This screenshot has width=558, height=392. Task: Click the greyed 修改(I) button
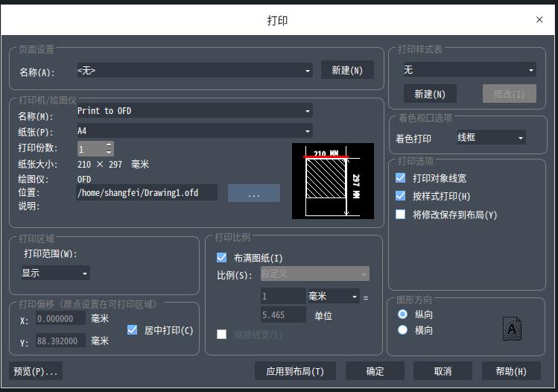[x=509, y=94]
